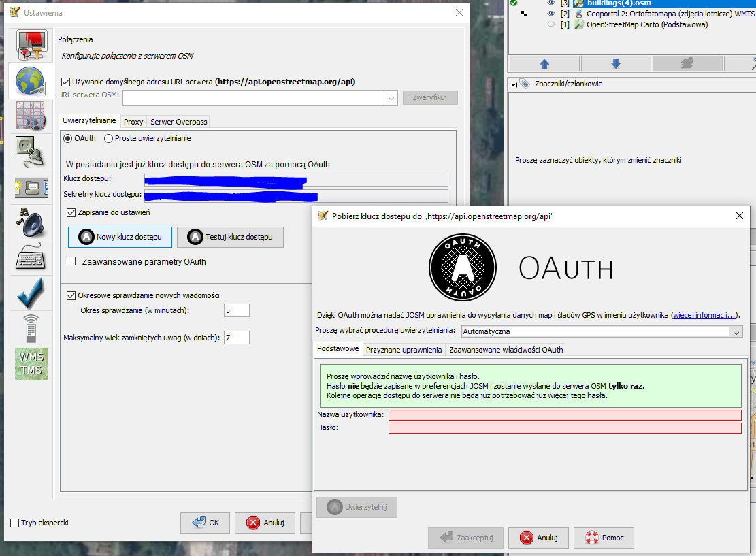Image resolution: width=756 pixels, height=556 pixels.
Task: Open the map projection grid preferences
Action: point(31,116)
